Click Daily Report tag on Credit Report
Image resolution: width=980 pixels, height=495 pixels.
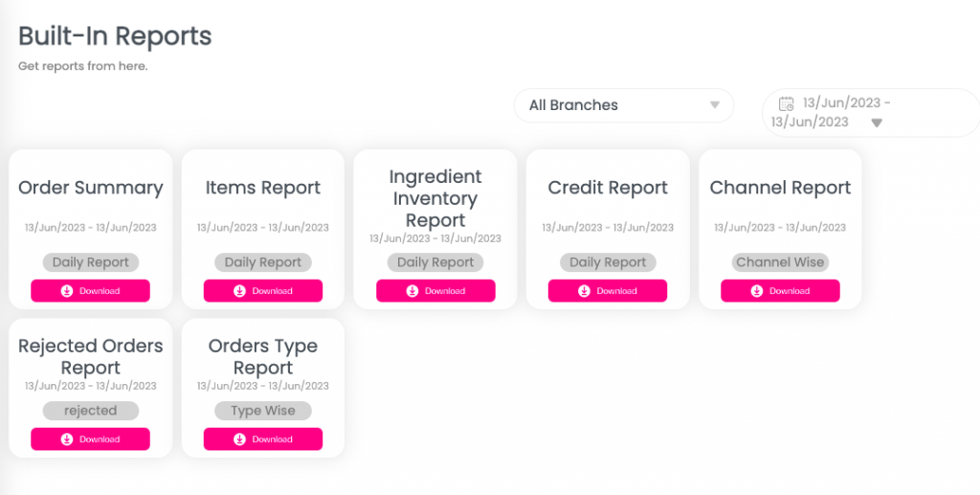coord(608,262)
